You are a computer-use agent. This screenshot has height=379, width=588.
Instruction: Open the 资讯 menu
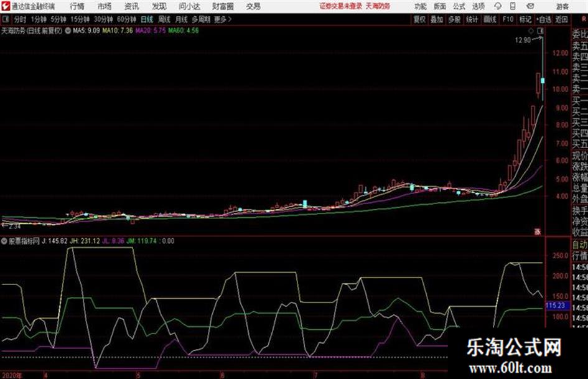[x=131, y=6]
